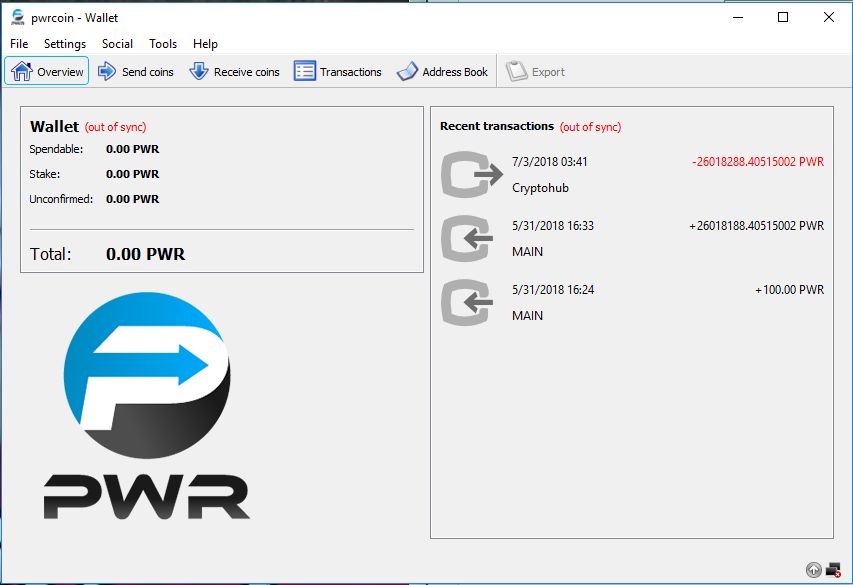
Task: Click the network connection status icon
Action: [833, 570]
